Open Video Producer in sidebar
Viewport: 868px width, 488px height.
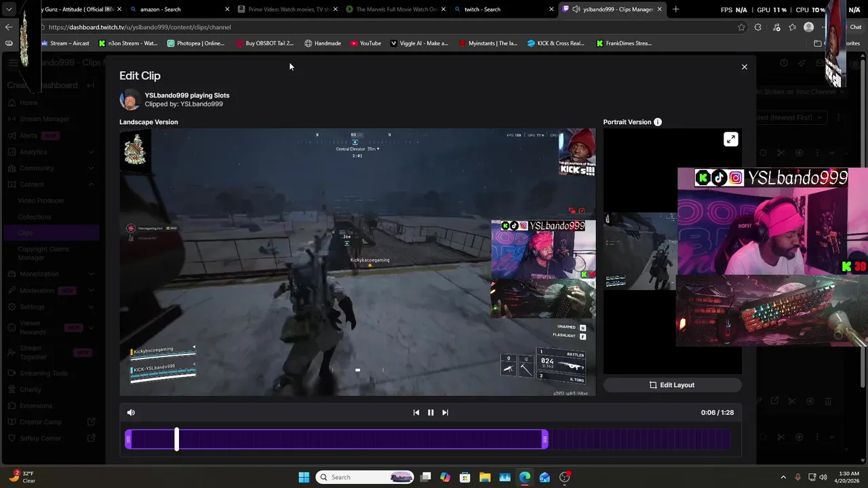[41, 201]
